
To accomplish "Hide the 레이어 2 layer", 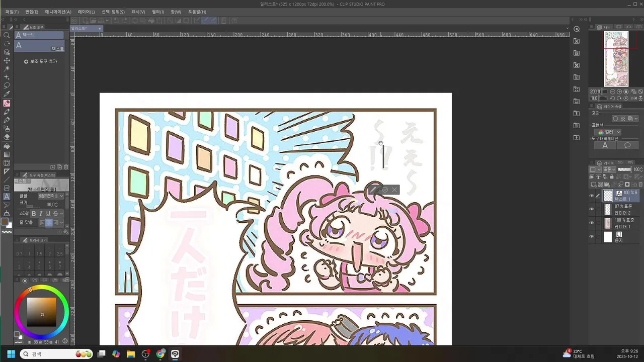I will click(x=592, y=210).
